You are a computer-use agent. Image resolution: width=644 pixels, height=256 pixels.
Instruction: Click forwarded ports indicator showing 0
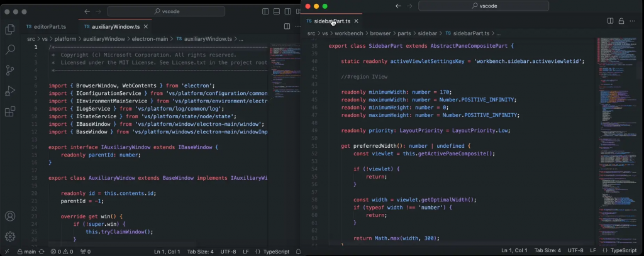pyautogui.click(x=86, y=252)
